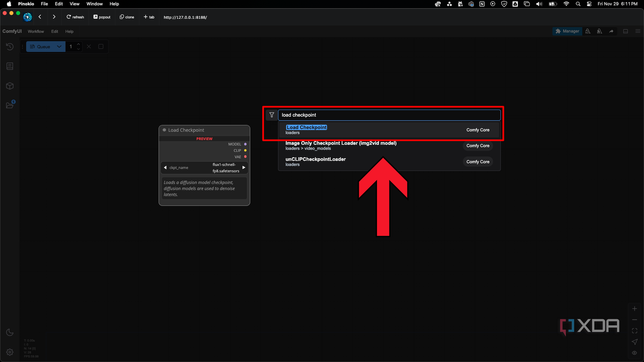Click the refresh button in Pinokio toolbar
Image resolution: width=644 pixels, height=362 pixels.
pyautogui.click(x=75, y=17)
